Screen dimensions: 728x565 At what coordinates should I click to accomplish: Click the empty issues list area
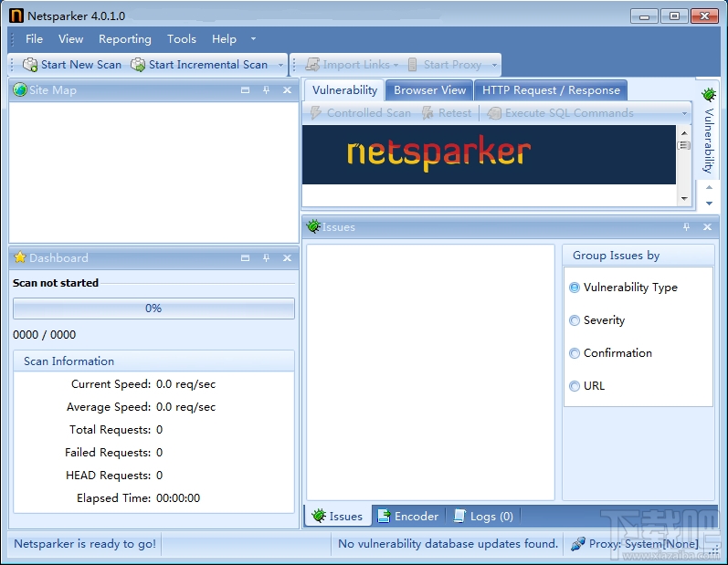(x=430, y=372)
